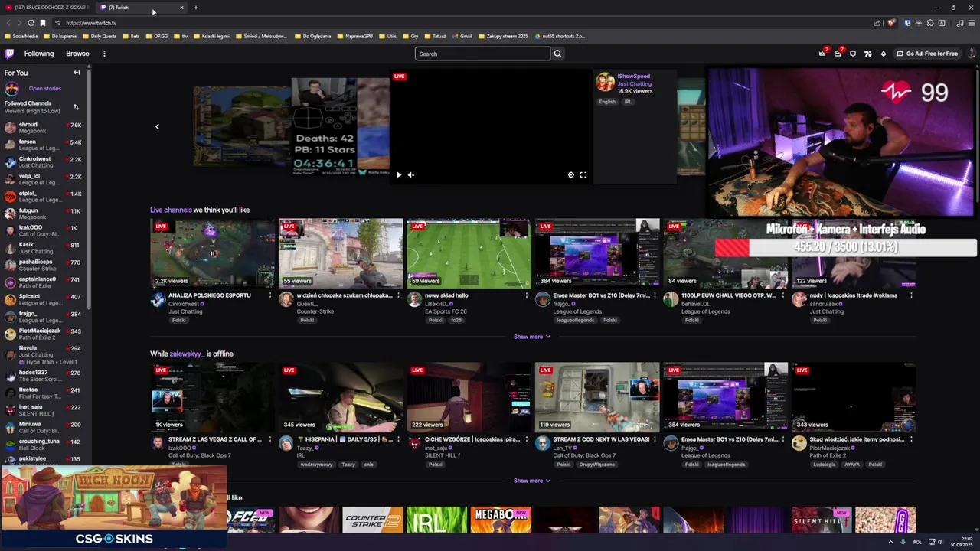The image size is (980, 551).
Task: Click the Twitch search field
Action: tap(482, 54)
